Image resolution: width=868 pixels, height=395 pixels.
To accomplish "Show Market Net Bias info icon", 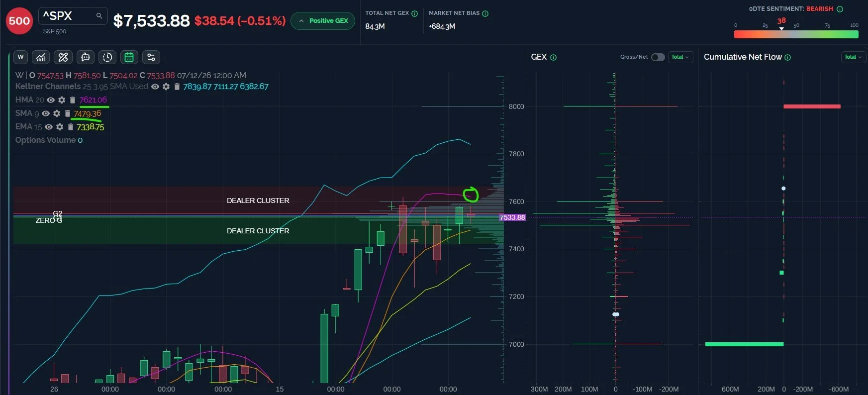I will 485,14.
